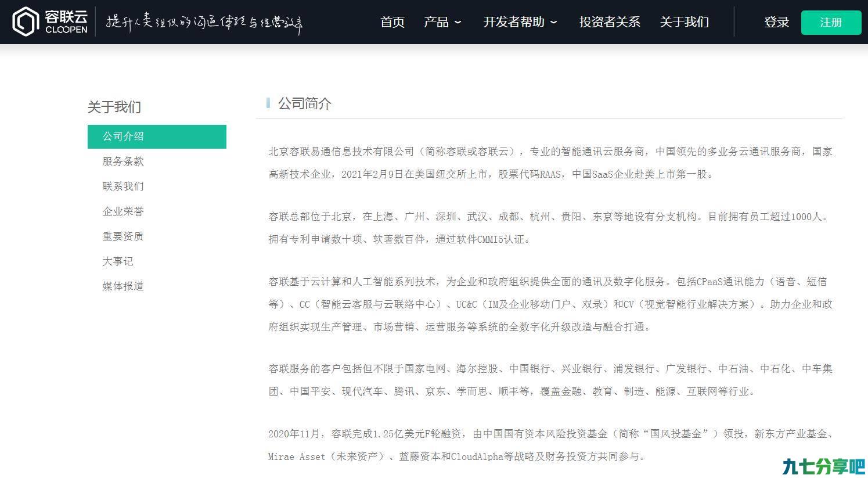Open the 开发者帮助 menu label
The image size is (868, 478).
pos(514,22)
